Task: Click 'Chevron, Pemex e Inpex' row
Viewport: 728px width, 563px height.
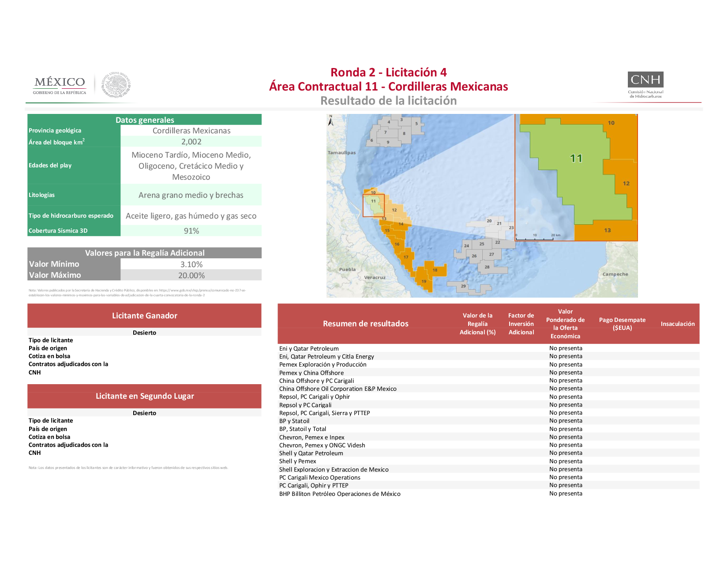Action: click(488, 437)
